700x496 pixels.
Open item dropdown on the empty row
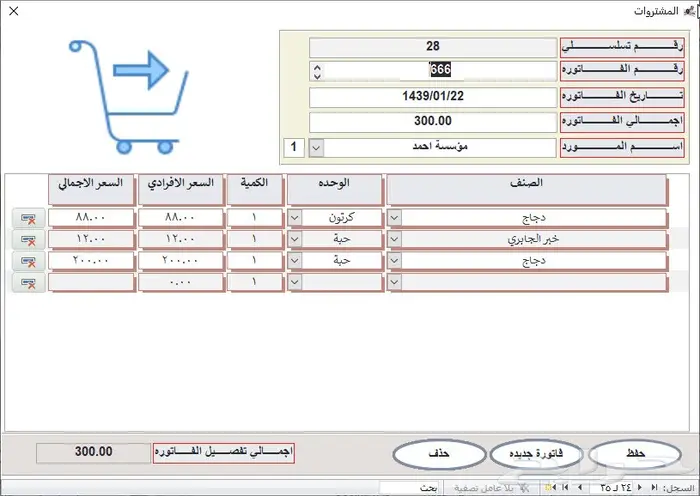tap(394, 282)
